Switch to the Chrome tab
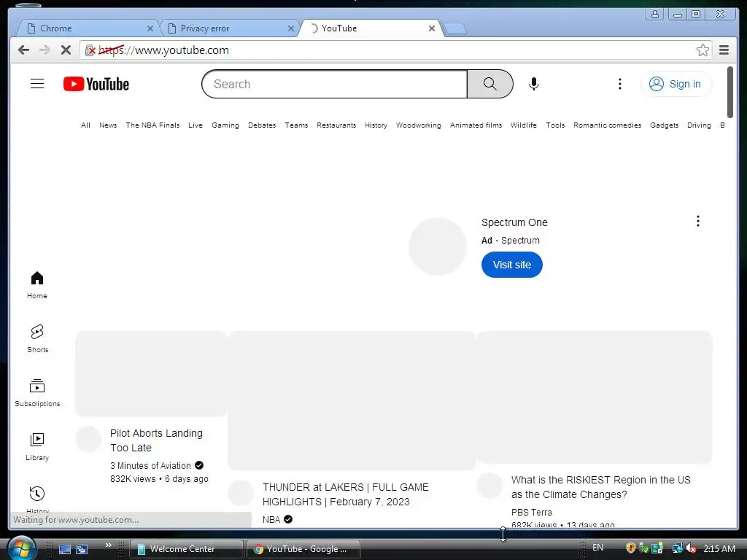 click(88, 28)
